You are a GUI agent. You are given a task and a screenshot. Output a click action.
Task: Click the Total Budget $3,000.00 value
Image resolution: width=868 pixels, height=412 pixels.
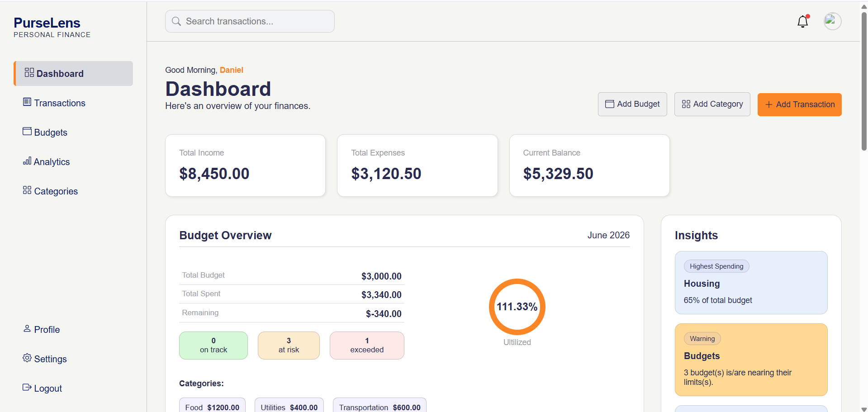point(381,276)
